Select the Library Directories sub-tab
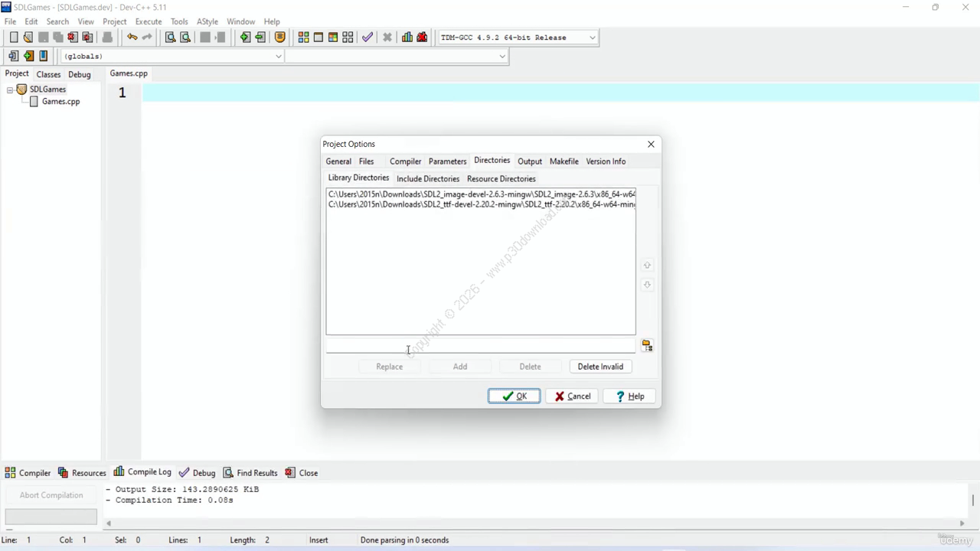Image resolution: width=980 pixels, height=551 pixels. point(358,178)
